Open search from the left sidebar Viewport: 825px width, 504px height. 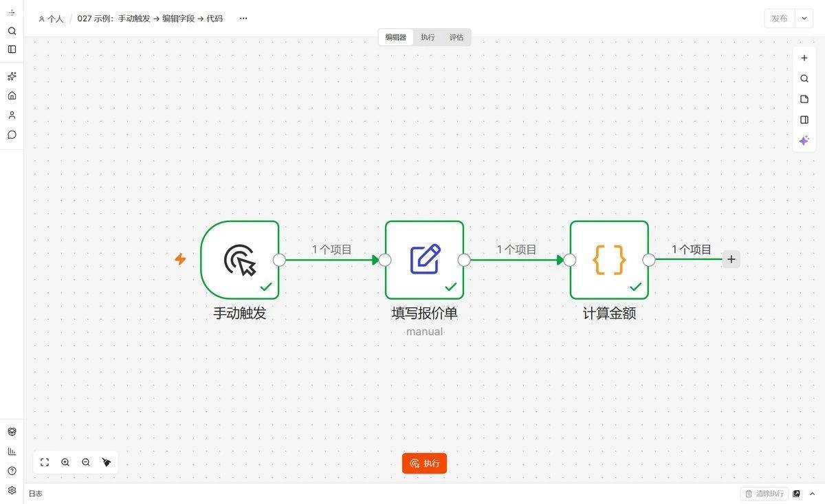(x=12, y=31)
